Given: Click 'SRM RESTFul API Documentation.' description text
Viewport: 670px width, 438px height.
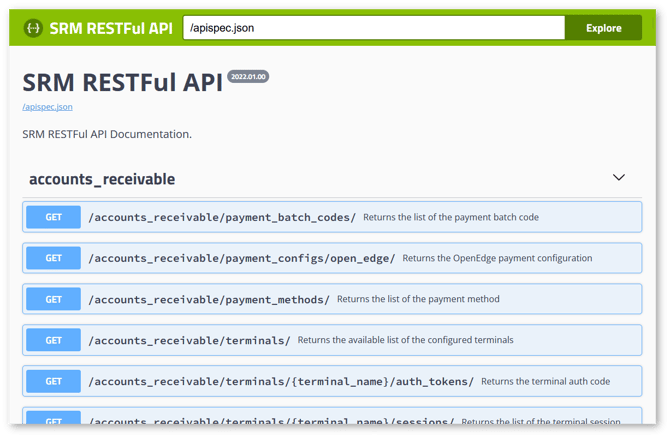Looking at the screenshot, I should pyautogui.click(x=107, y=134).
